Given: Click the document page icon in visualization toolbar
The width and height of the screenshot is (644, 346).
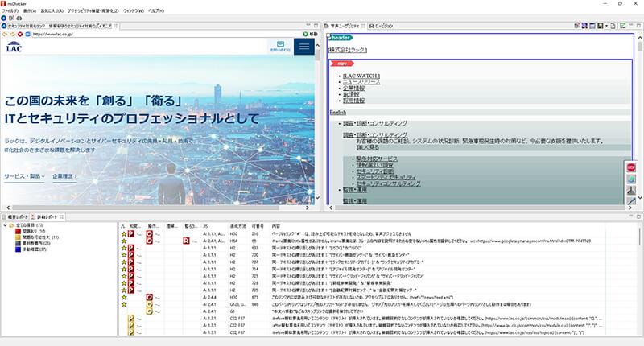Looking at the screenshot, I should click(613, 26).
